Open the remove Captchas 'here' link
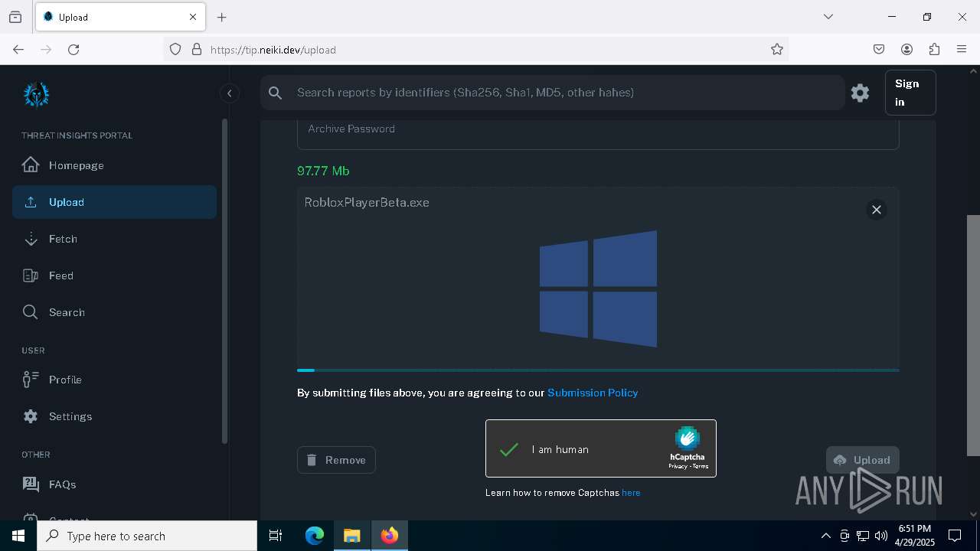This screenshot has width=980, height=551. click(x=631, y=493)
